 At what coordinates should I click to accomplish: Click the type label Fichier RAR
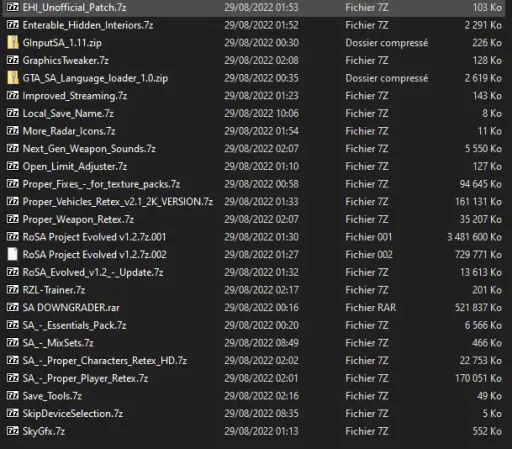pos(371,307)
